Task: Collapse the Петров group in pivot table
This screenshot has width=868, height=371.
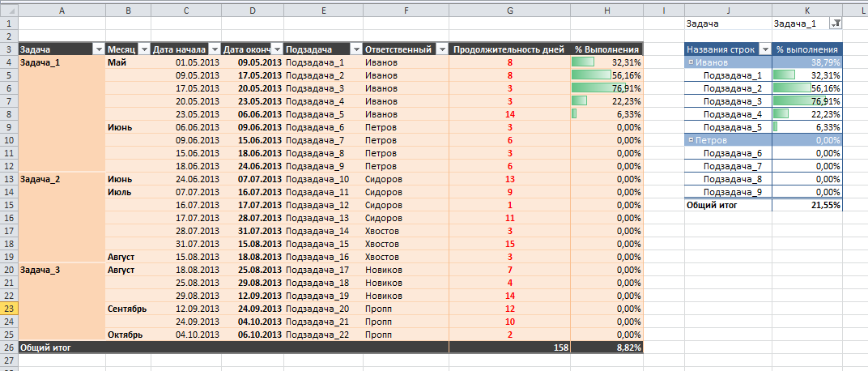Action: (691, 140)
